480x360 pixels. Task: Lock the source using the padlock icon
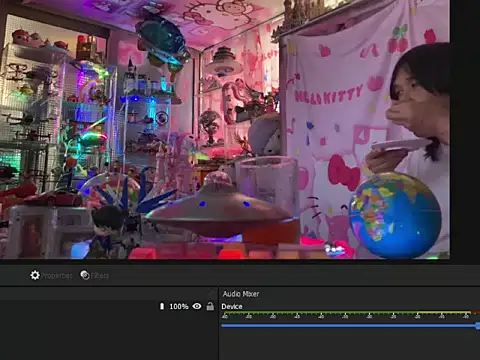(210, 306)
